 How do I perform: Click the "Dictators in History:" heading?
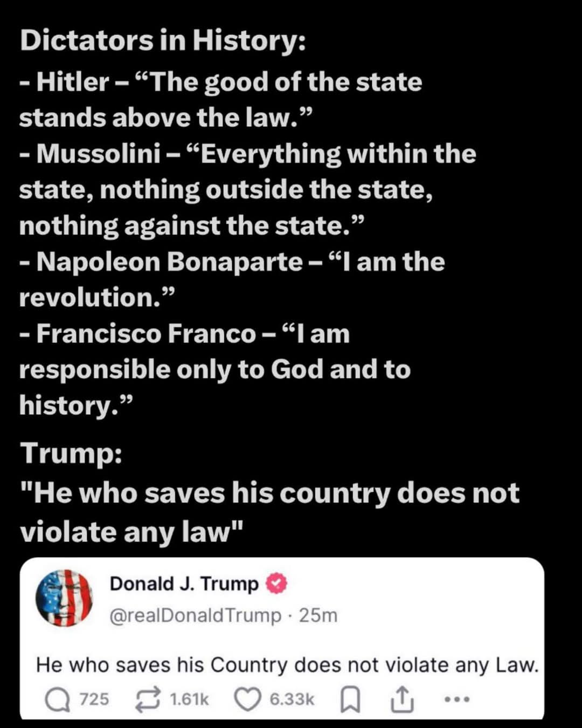coord(163,41)
